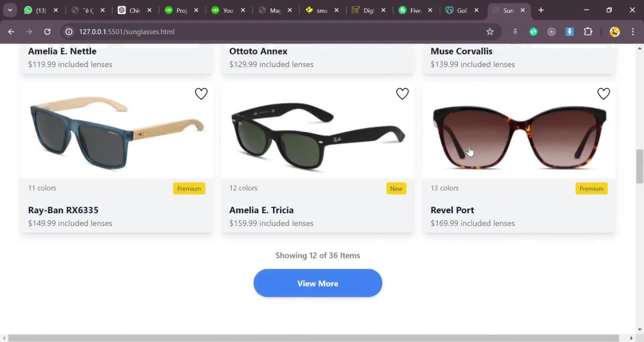Click the $149.99 included lenses price
Viewport: 644px width, 342px height.
[x=70, y=223]
